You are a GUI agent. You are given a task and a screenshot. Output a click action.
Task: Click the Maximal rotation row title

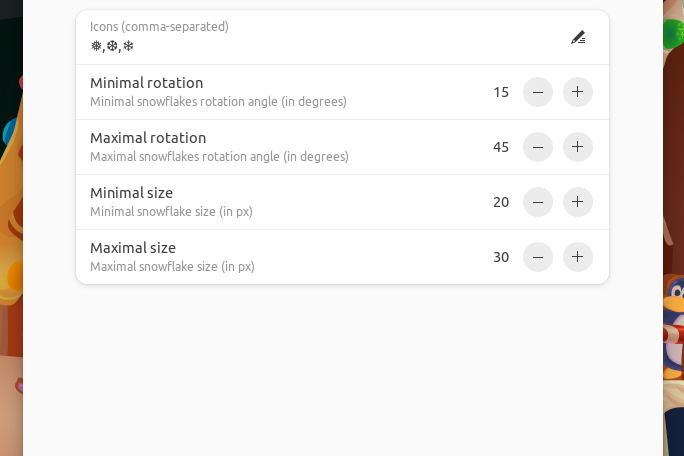148,138
